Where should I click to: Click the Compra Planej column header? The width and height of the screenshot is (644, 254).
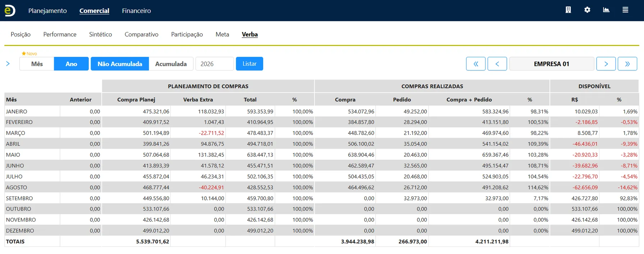(136, 100)
